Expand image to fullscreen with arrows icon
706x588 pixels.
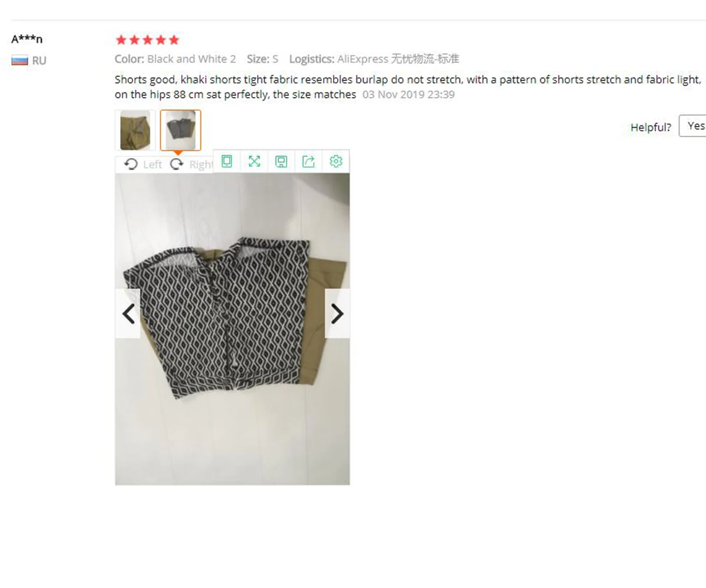(254, 161)
